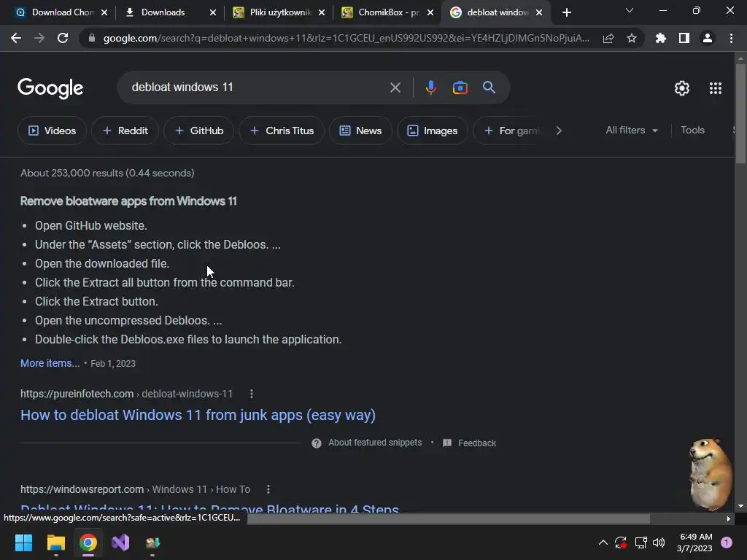Close the Downloads tab

[x=213, y=12]
